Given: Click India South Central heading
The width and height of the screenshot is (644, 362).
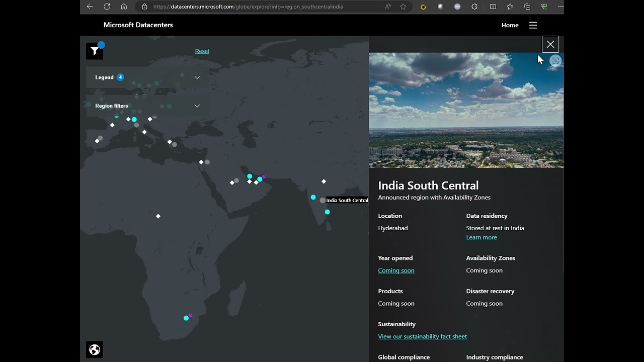Looking at the screenshot, I should (x=428, y=186).
